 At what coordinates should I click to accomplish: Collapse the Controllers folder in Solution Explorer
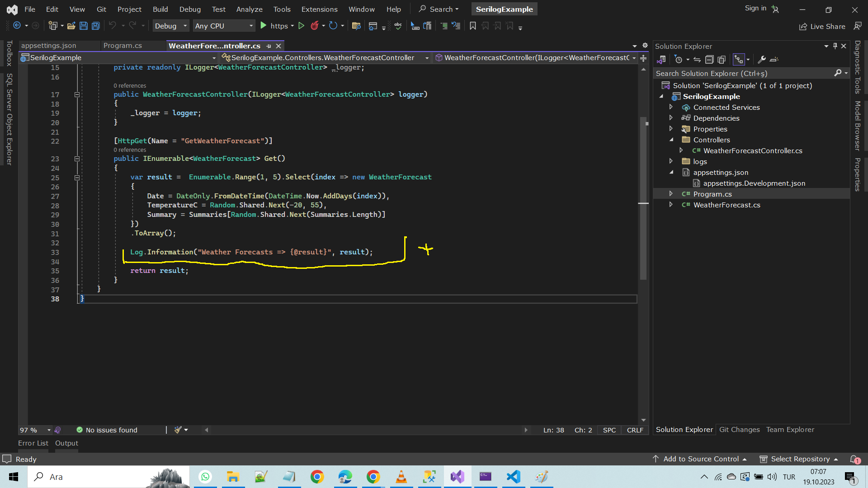coord(671,140)
